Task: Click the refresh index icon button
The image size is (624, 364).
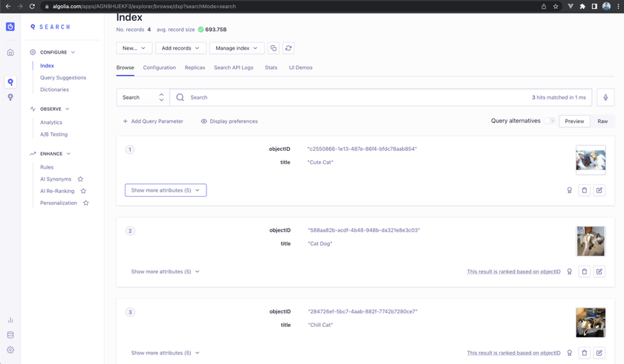Action: [288, 48]
